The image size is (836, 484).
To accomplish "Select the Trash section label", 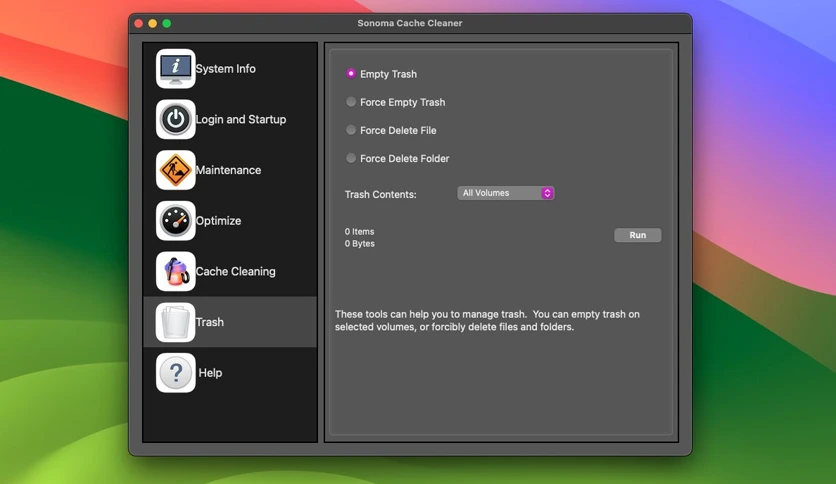I will 210,322.
